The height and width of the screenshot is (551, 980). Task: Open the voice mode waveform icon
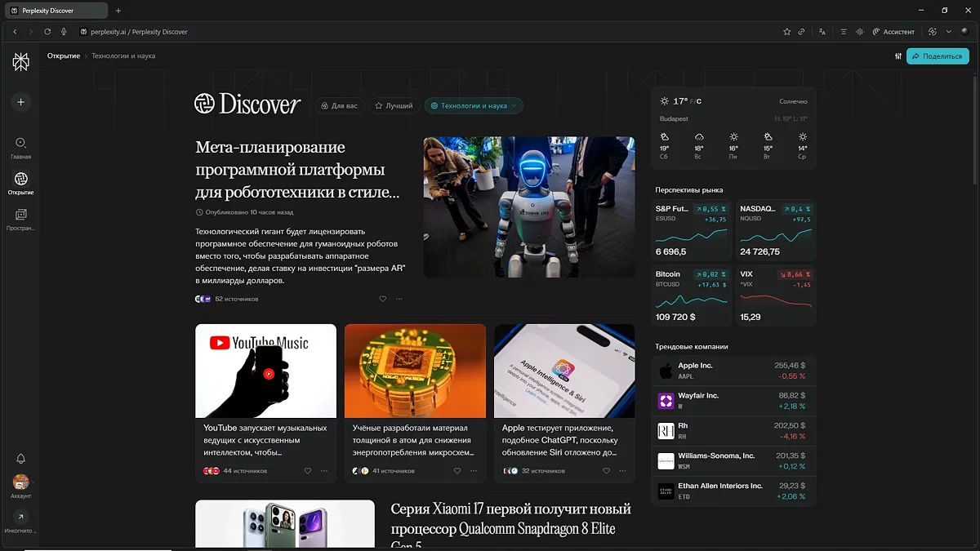(859, 32)
